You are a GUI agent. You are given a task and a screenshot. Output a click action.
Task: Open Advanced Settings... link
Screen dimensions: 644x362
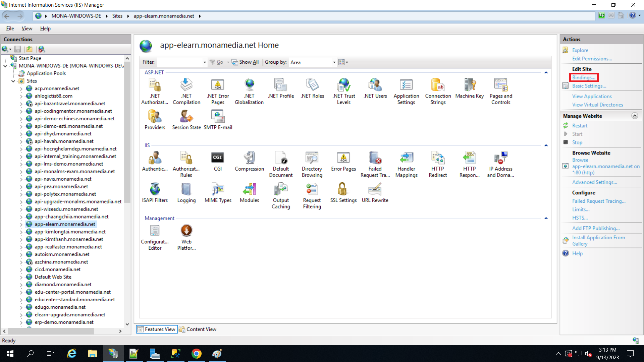pos(594,182)
